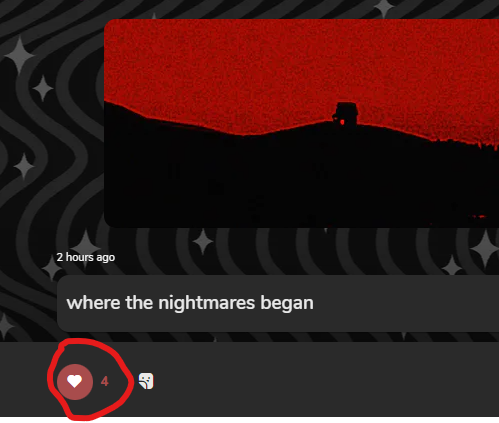The image size is (499, 423).
Task: Click the word 'nightmares' in the caption
Action: tap(206, 303)
